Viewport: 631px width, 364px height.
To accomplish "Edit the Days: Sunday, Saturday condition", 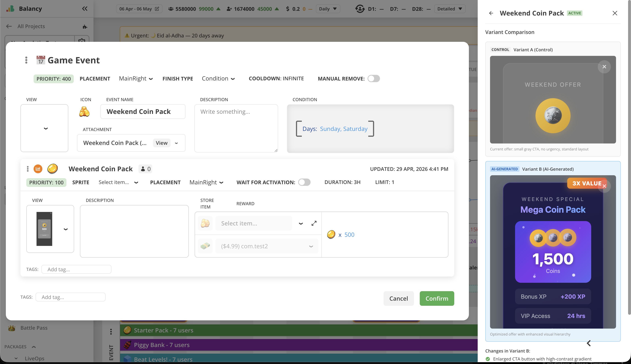I will pos(335,129).
